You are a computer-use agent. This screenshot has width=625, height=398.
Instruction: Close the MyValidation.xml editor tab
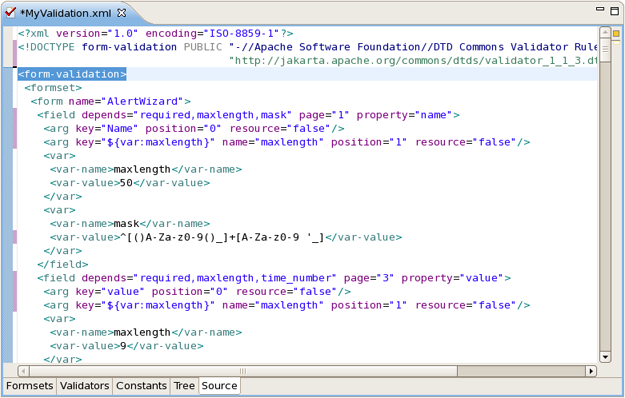pyautogui.click(x=122, y=13)
